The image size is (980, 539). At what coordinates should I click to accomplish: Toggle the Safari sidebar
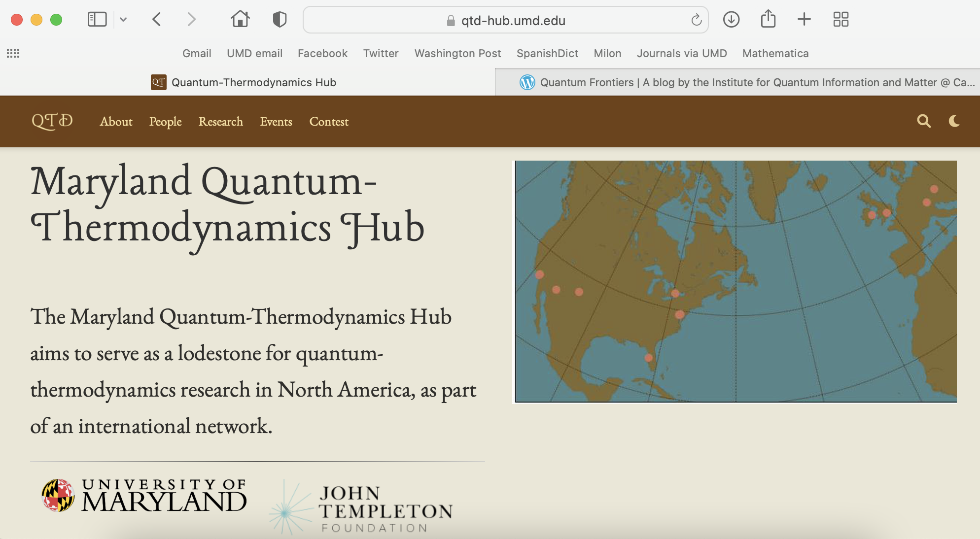[x=97, y=20]
